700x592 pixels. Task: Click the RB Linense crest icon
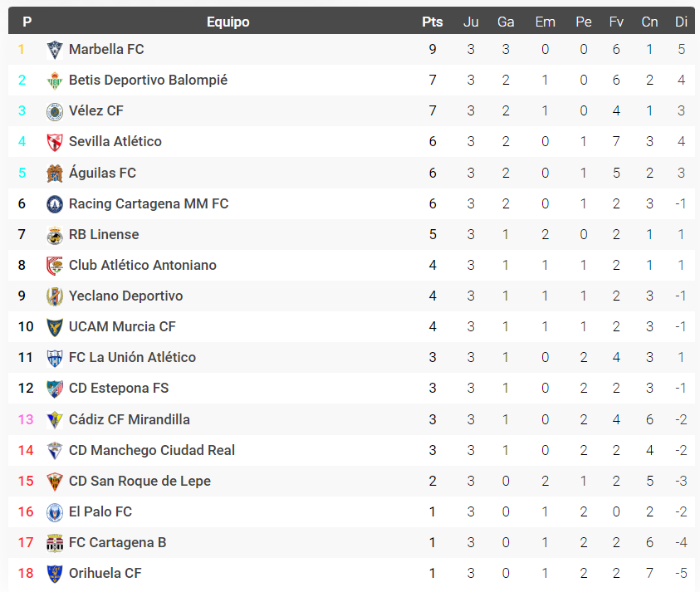(x=55, y=235)
